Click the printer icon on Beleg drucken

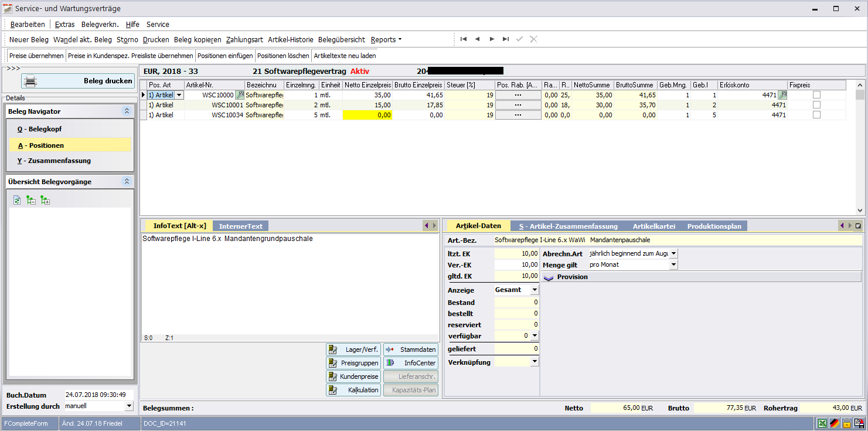click(x=30, y=81)
